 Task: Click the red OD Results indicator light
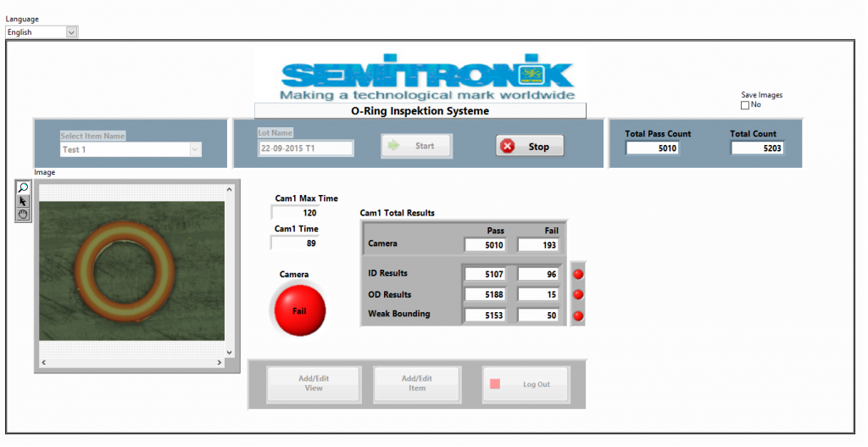click(579, 295)
